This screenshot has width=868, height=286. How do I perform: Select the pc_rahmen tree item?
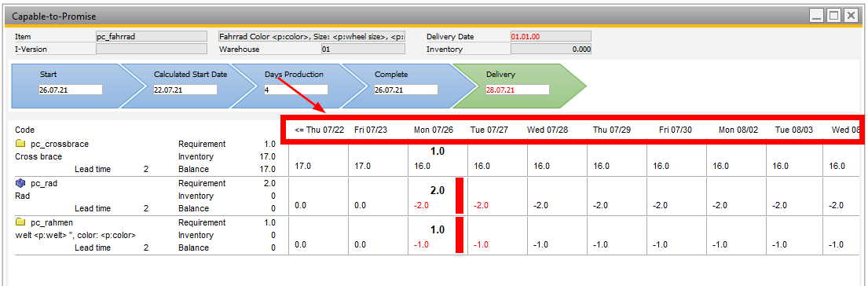45,222
